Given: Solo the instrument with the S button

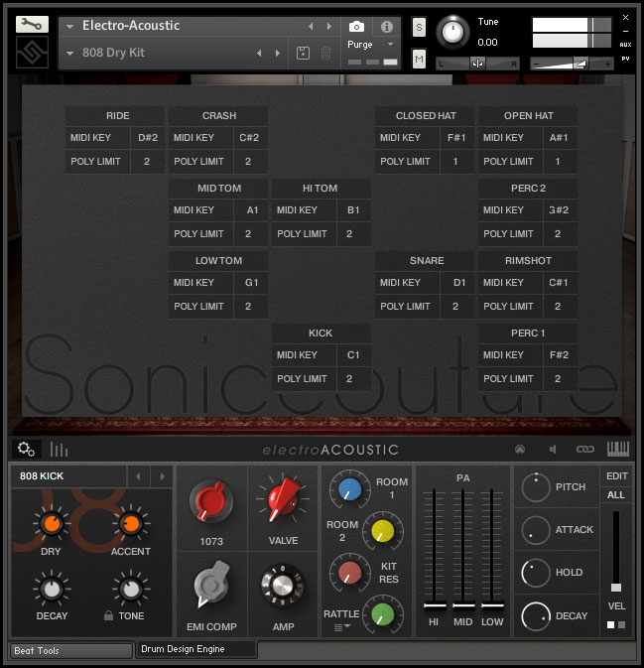Looking at the screenshot, I should [x=419, y=28].
